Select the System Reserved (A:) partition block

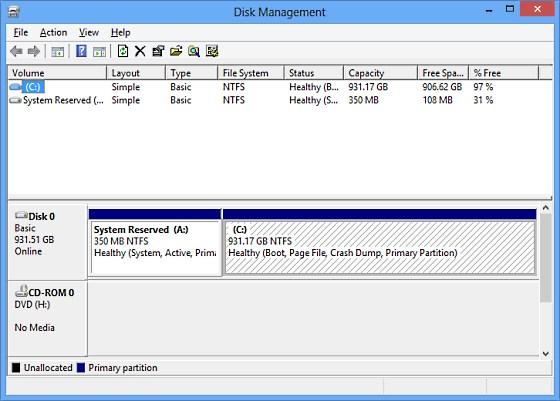click(x=155, y=247)
